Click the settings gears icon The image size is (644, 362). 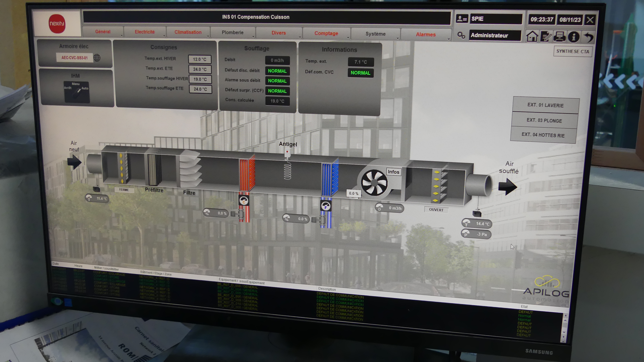461,35
